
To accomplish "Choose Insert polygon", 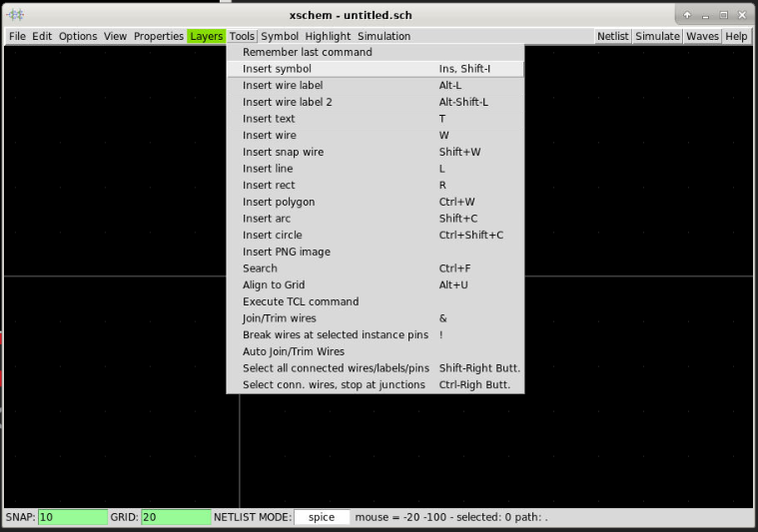I will pos(376,202).
